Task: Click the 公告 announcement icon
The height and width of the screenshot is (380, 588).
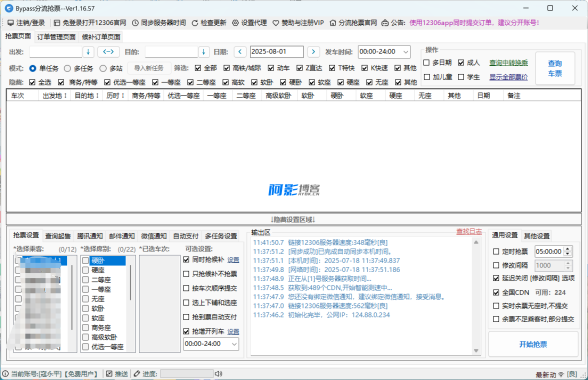Action: pos(385,23)
